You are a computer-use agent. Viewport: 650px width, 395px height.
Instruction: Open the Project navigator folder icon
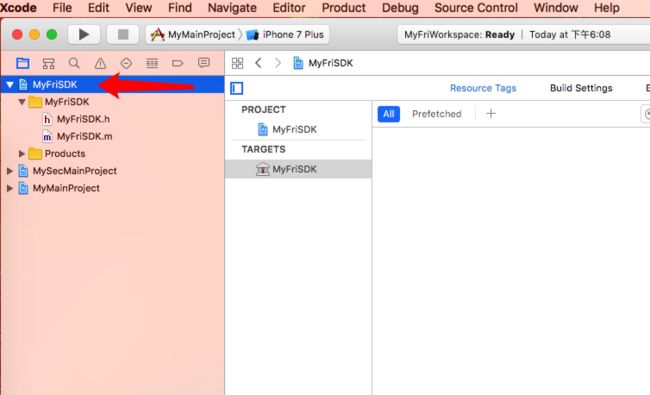tap(23, 63)
